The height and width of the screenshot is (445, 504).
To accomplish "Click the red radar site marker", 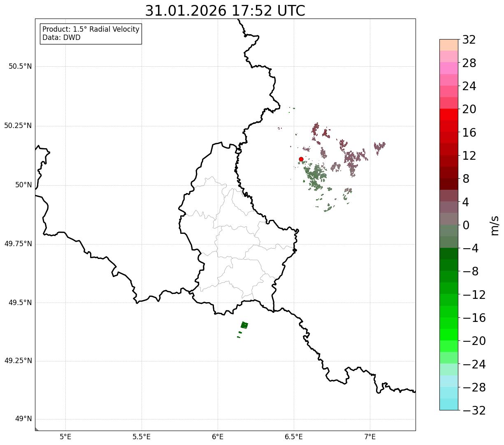I will [x=301, y=159].
